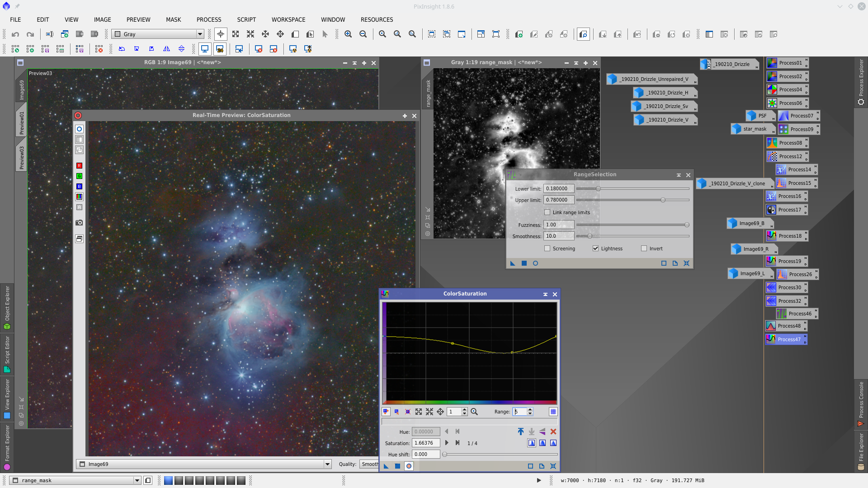This screenshot has width=868, height=488.
Task: Check the Link range limits checkbox
Action: [x=547, y=212]
